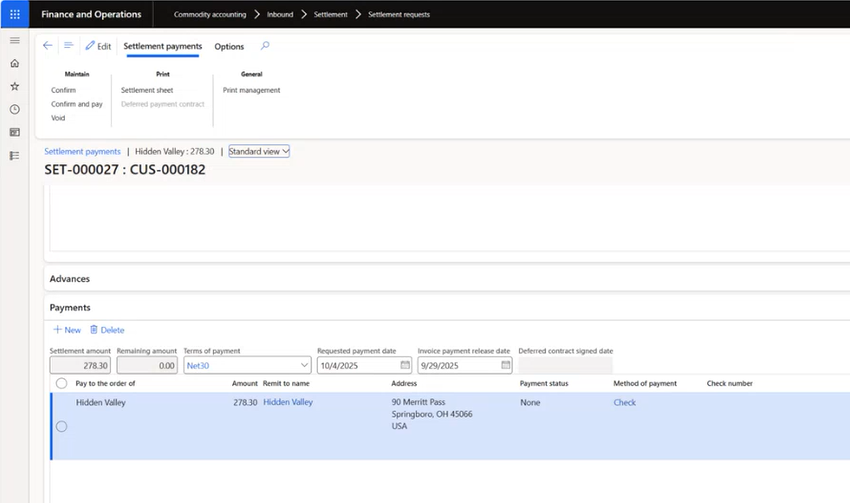
Task: Select the Hidden Valley payment row radio
Action: [61, 426]
